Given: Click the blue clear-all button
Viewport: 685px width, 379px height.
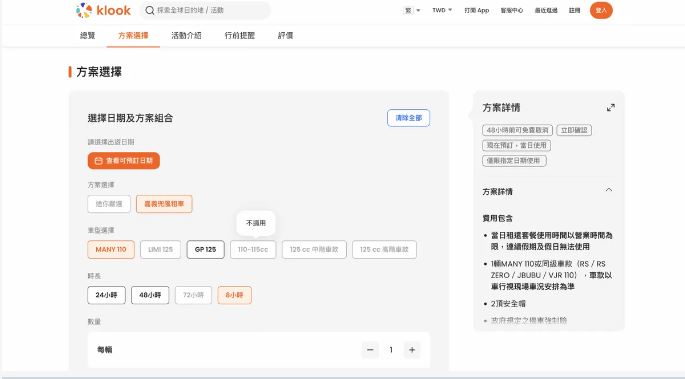Looking at the screenshot, I should [408, 118].
